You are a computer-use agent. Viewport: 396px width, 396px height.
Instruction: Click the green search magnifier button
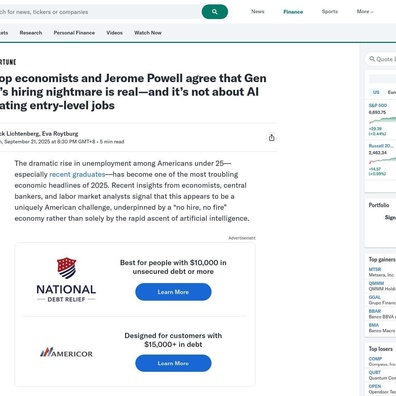pos(215,12)
